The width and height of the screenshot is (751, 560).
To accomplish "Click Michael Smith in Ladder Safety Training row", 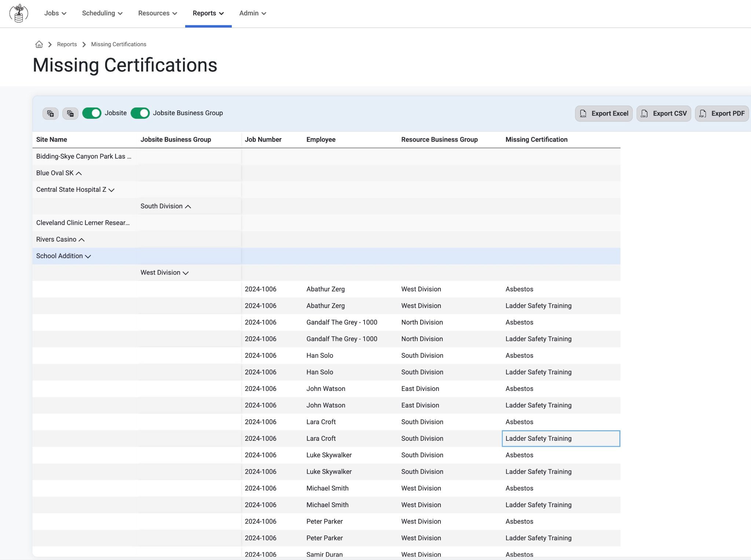I will pos(327,505).
